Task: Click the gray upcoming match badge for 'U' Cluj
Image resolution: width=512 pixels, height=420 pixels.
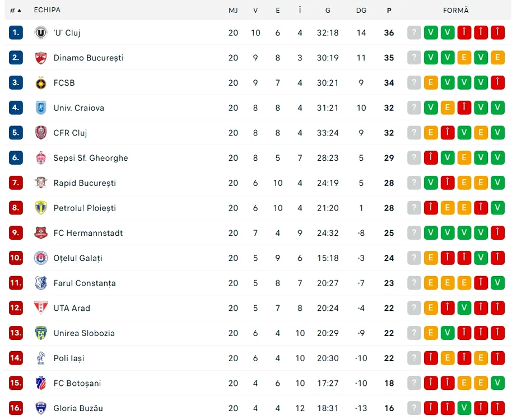Action: [x=414, y=32]
